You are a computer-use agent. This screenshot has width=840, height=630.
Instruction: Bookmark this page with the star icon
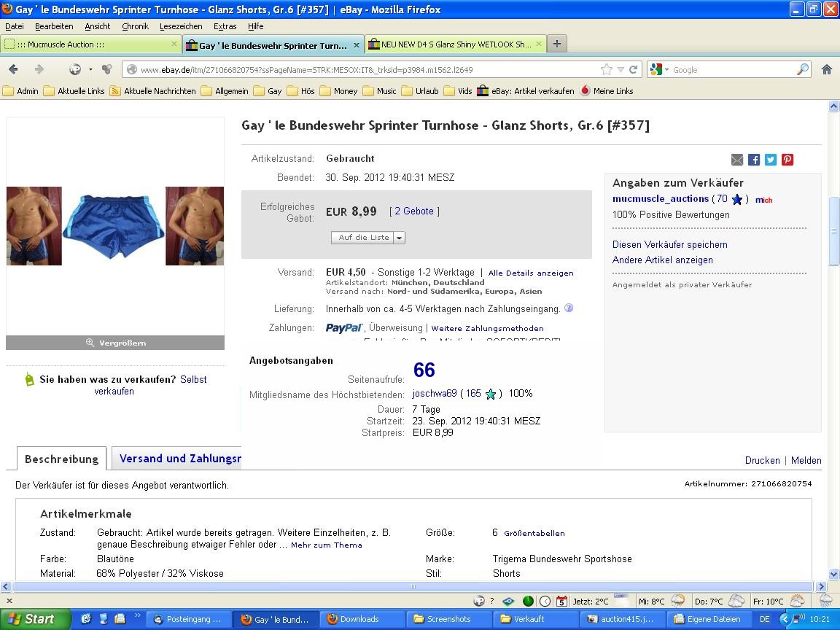point(606,70)
